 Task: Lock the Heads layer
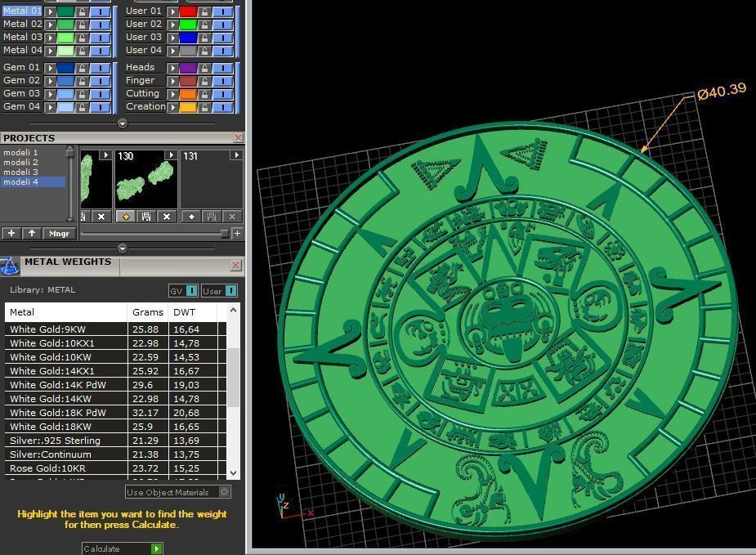click(x=205, y=68)
